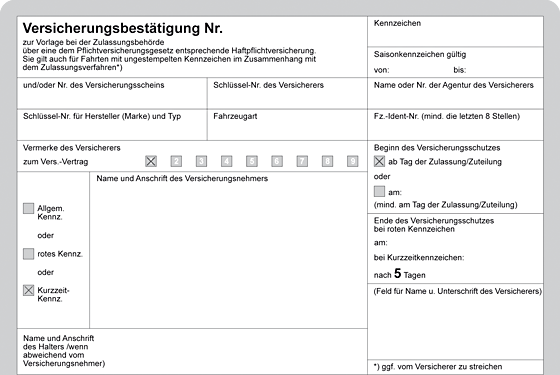Click the Schlüssel-Nr. des Versicherers field
This screenshot has width=560, height=375.
point(287,93)
